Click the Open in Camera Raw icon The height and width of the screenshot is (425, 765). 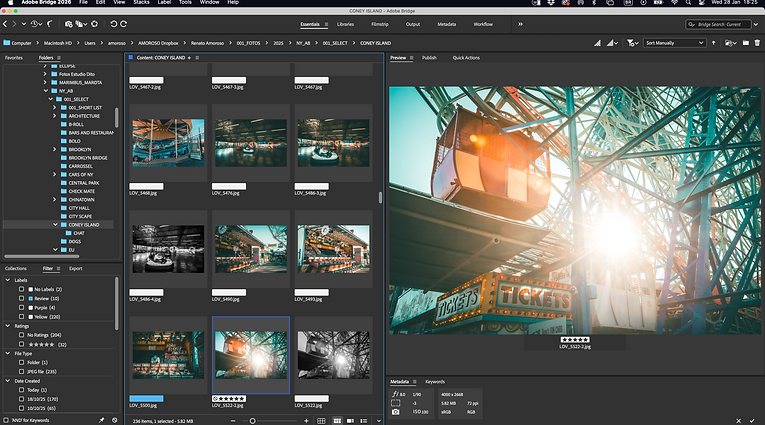[x=95, y=23]
